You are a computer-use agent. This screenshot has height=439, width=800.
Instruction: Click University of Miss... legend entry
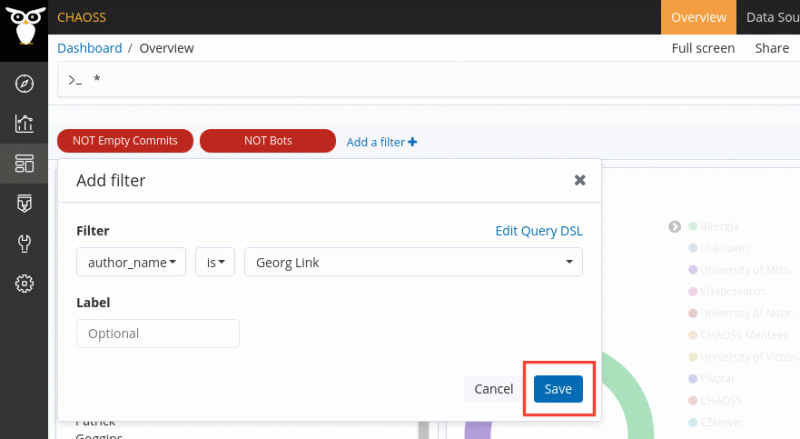tap(747, 270)
